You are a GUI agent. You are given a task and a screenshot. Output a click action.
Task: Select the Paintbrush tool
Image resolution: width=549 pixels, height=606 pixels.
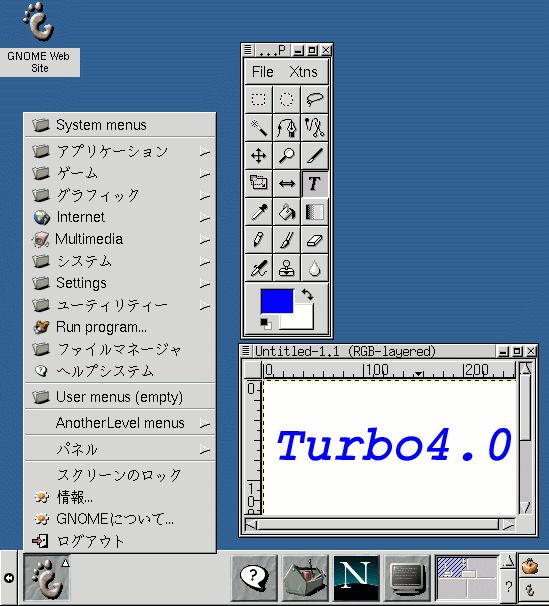click(x=286, y=240)
